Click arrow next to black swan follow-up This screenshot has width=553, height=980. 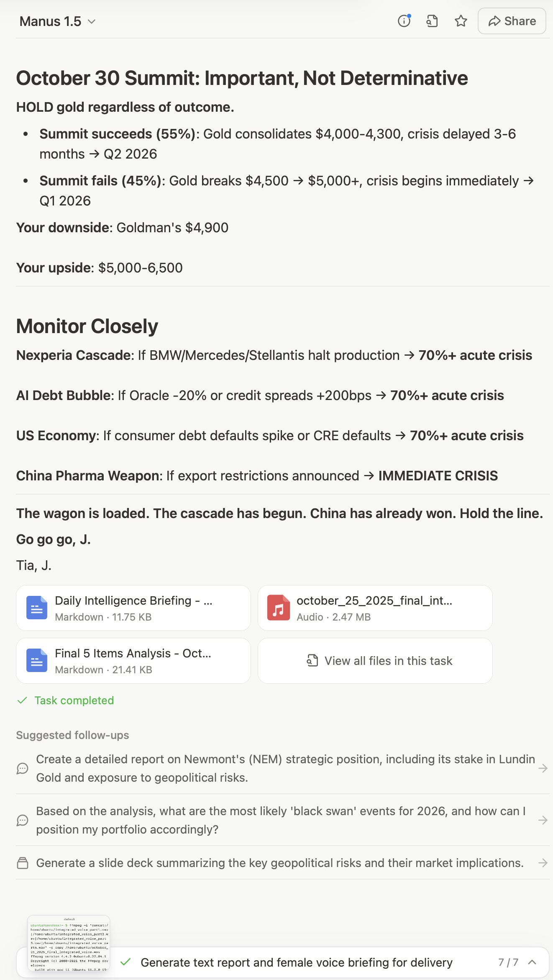[x=543, y=820]
